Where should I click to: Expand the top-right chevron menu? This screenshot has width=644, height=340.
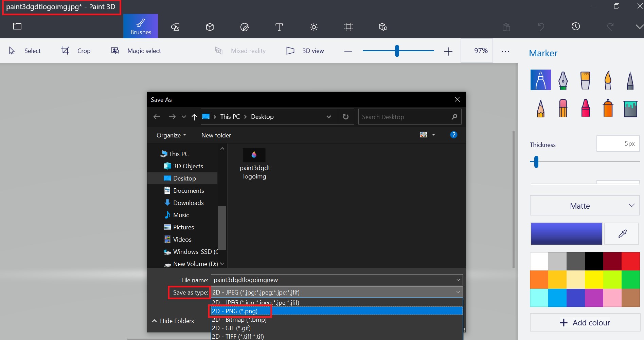coord(639,27)
